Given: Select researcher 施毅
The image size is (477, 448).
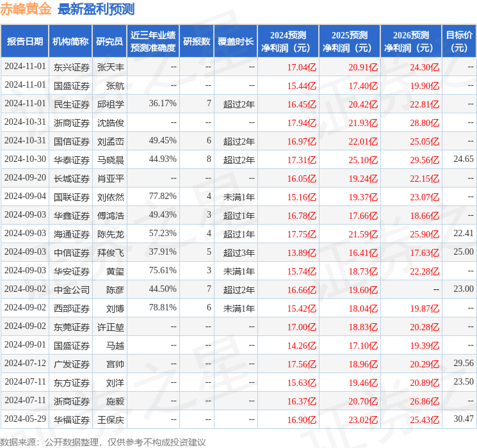Looking at the screenshot, I should pyautogui.click(x=115, y=401).
